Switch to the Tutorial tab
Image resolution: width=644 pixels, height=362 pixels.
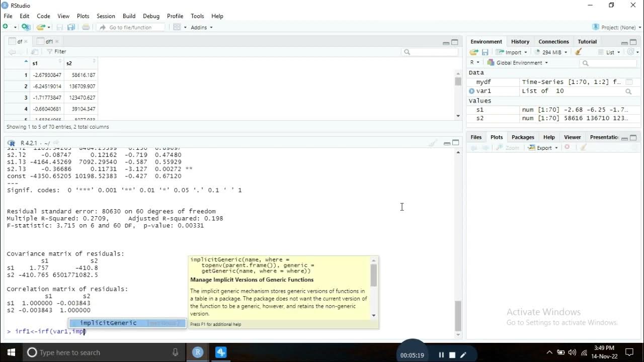coord(587,42)
